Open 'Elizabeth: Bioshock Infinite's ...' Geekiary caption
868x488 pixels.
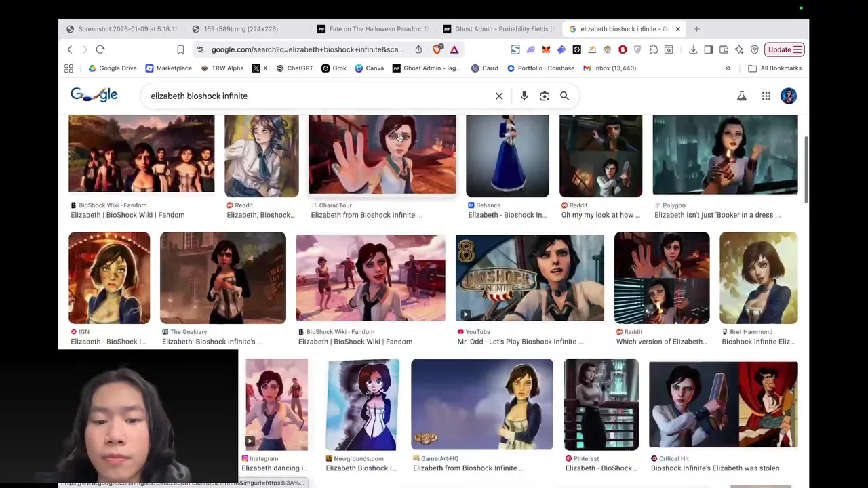coord(212,342)
